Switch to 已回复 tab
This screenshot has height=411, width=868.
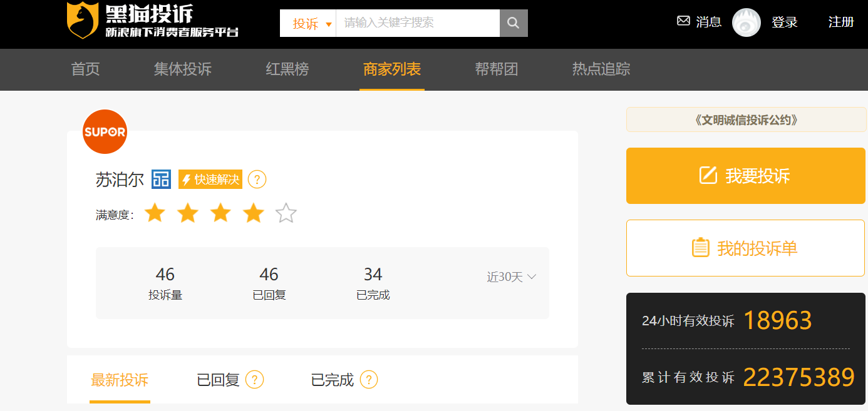pyautogui.click(x=219, y=380)
